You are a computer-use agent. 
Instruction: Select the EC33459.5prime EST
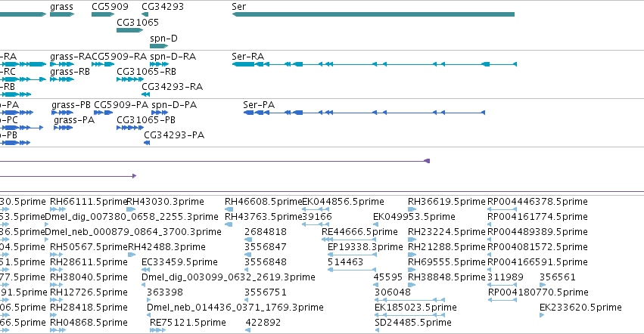coord(146,270)
